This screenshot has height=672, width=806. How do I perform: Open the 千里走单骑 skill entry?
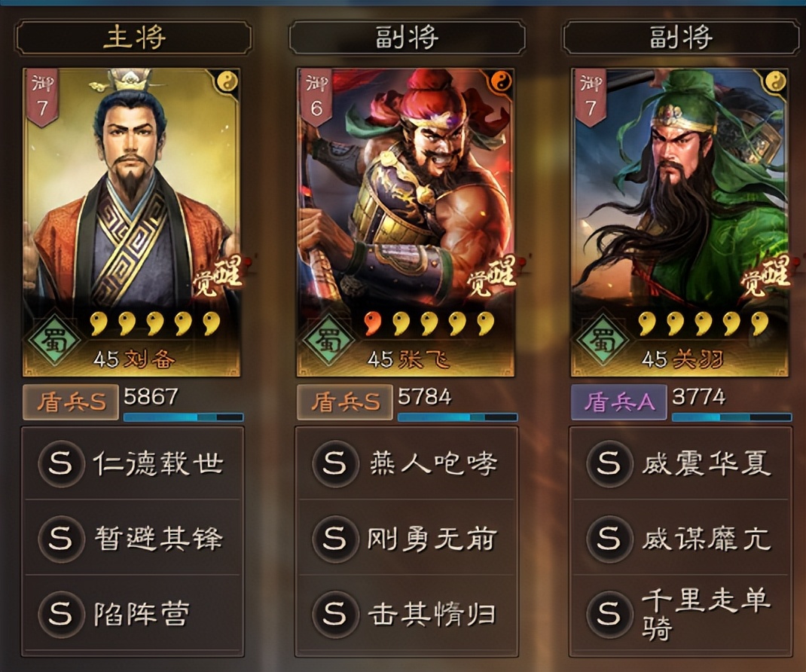point(680,614)
